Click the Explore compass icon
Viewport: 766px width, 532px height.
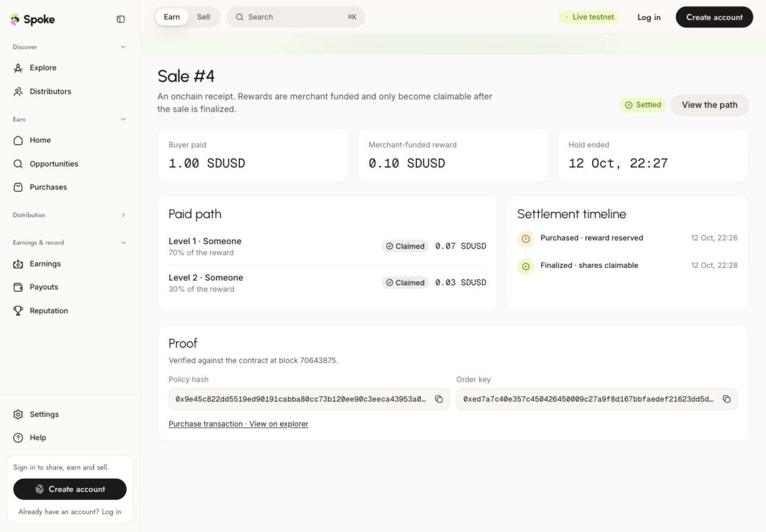click(x=18, y=68)
